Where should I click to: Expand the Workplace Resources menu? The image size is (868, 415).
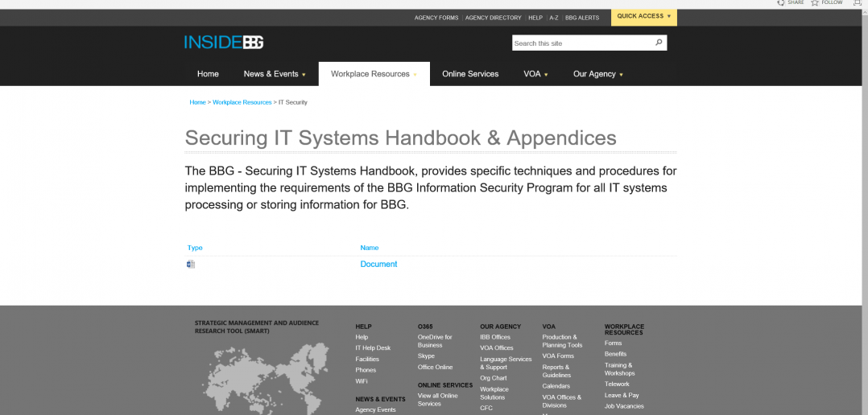374,74
